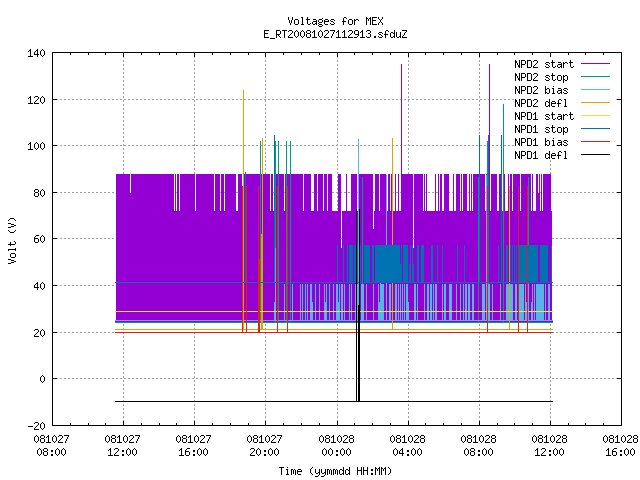Click the red NPD1 bias legend line
This screenshot has width=640, height=480.
[x=596, y=142]
